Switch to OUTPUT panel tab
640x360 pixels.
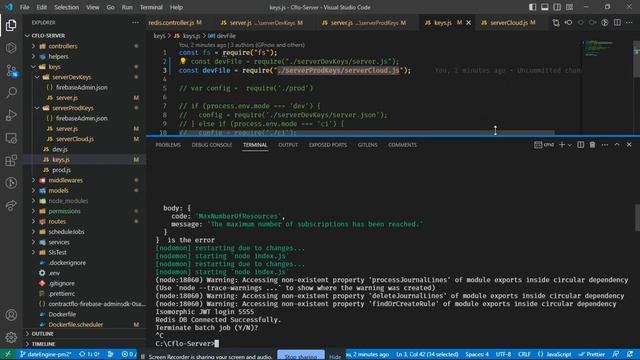[x=288, y=145]
